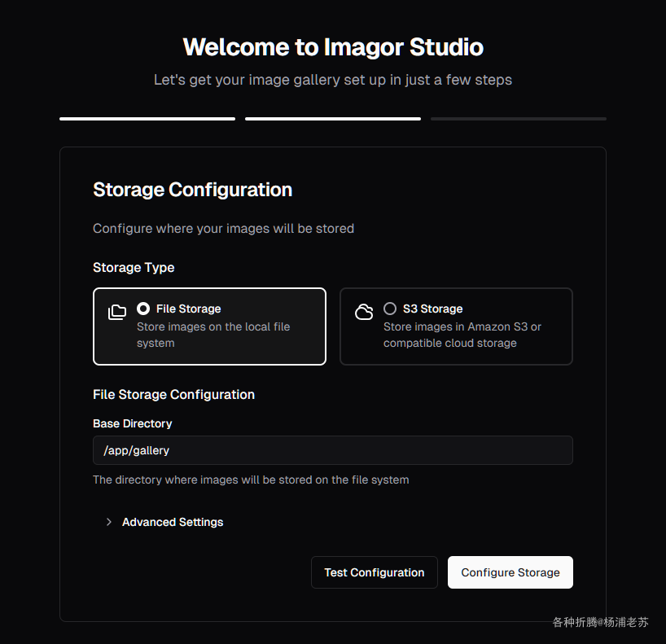
Task: Click the Base Directory helper text
Action: click(251, 480)
